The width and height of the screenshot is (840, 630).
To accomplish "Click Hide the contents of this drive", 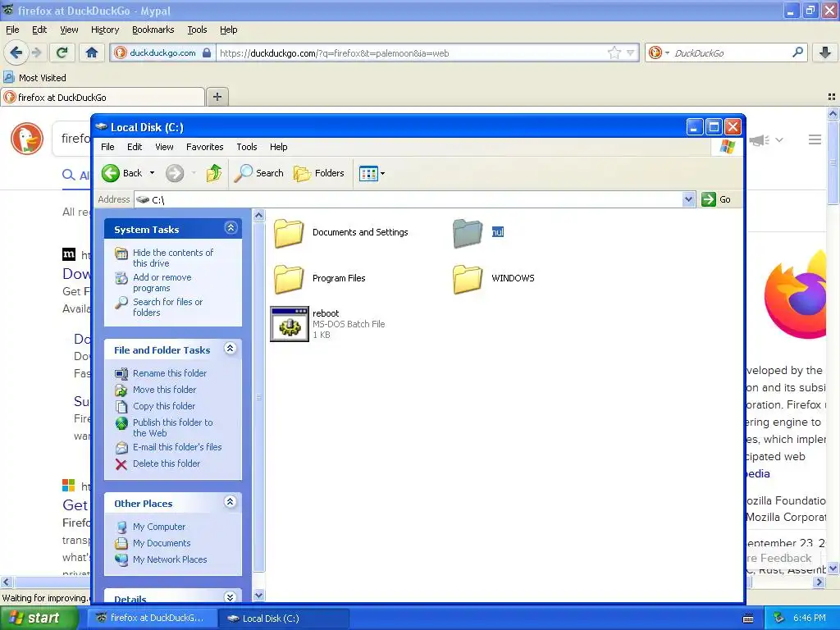I will (x=172, y=258).
